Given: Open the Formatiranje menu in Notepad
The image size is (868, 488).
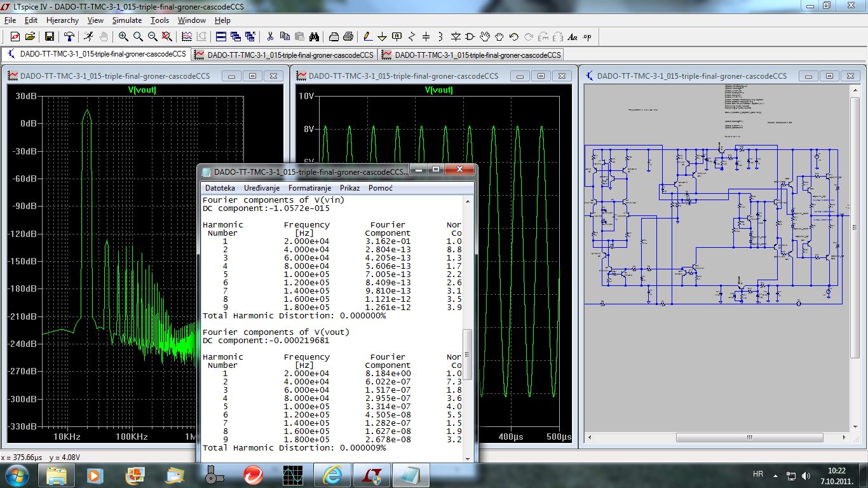Looking at the screenshot, I should 310,188.
